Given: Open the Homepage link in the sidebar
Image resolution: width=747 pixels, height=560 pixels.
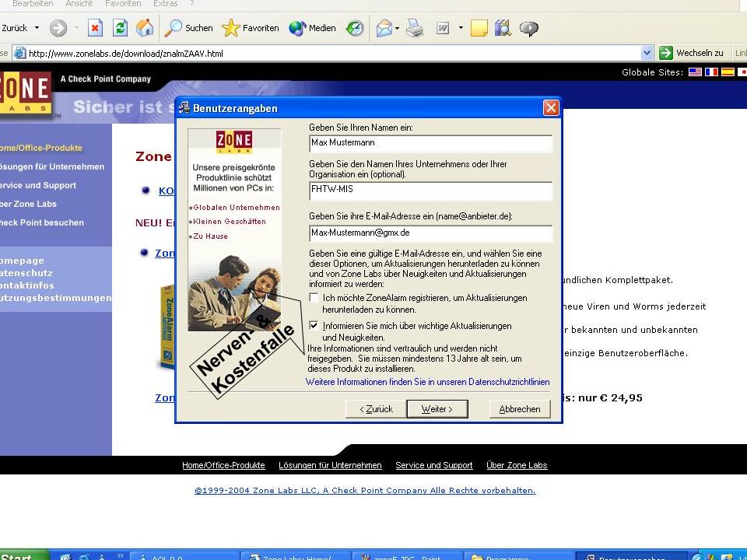Looking at the screenshot, I should (x=22, y=261).
